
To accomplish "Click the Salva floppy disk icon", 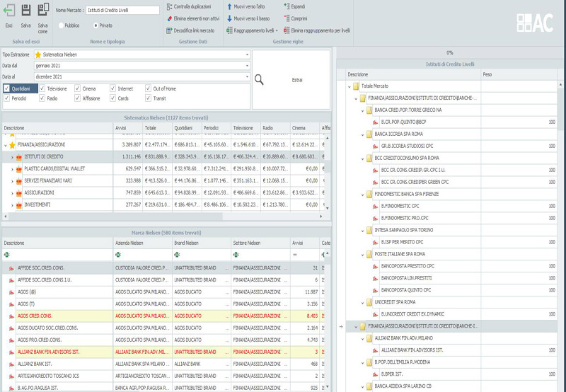I will (x=25, y=11).
